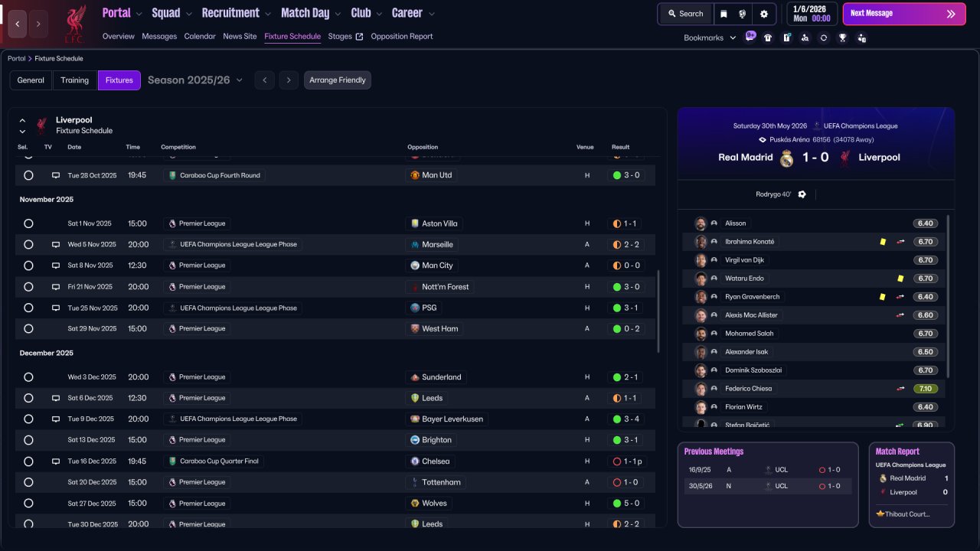Click the player ratings list scrollbar
Image resolution: width=980 pixels, height=551 pixels.
948,296
